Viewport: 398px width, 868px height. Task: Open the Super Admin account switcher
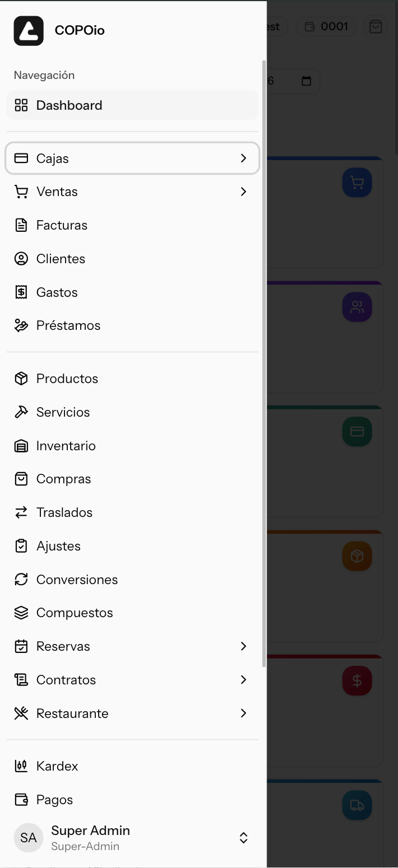tap(243, 838)
